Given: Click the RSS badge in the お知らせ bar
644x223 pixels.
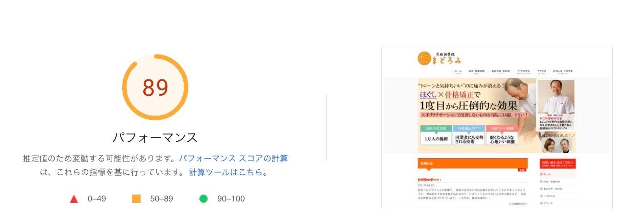Looking at the screenshot, I should point(522,170).
